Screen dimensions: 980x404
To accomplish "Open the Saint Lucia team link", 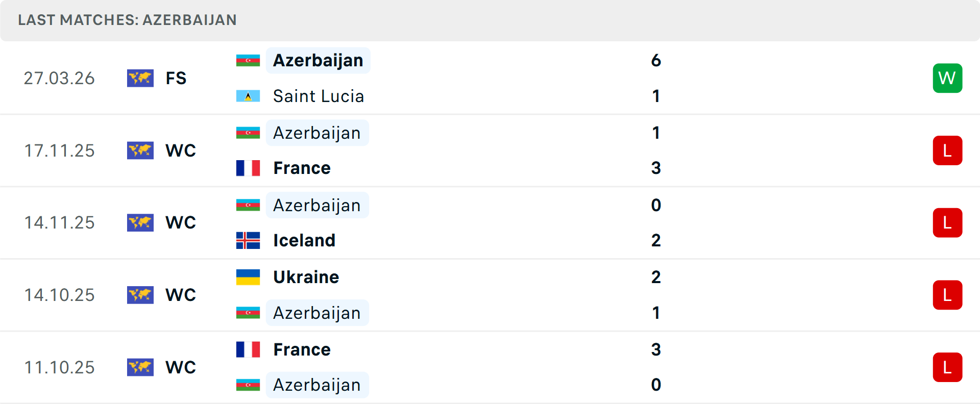I will point(318,96).
